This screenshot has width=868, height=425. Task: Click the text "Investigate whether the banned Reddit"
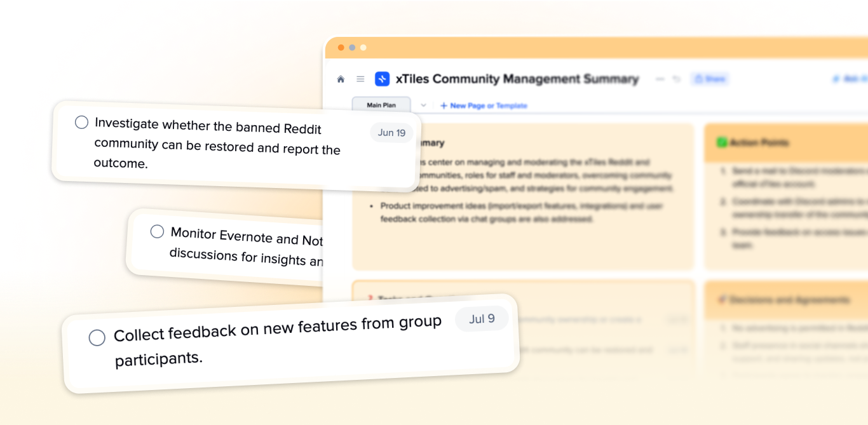click(208, 126)
